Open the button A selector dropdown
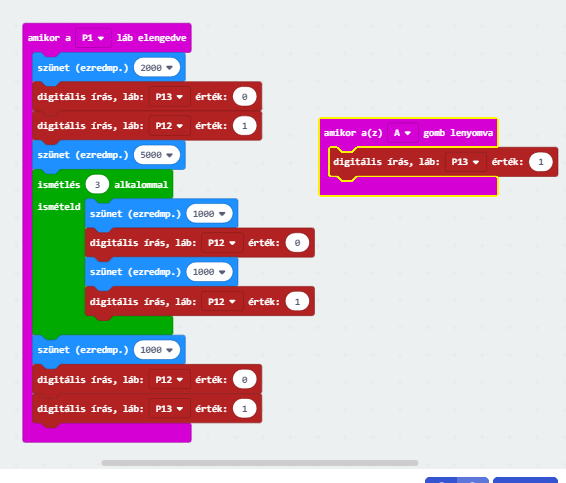This screenshot has height=483, width=566. pyautogui.click(x=402, y=133)
